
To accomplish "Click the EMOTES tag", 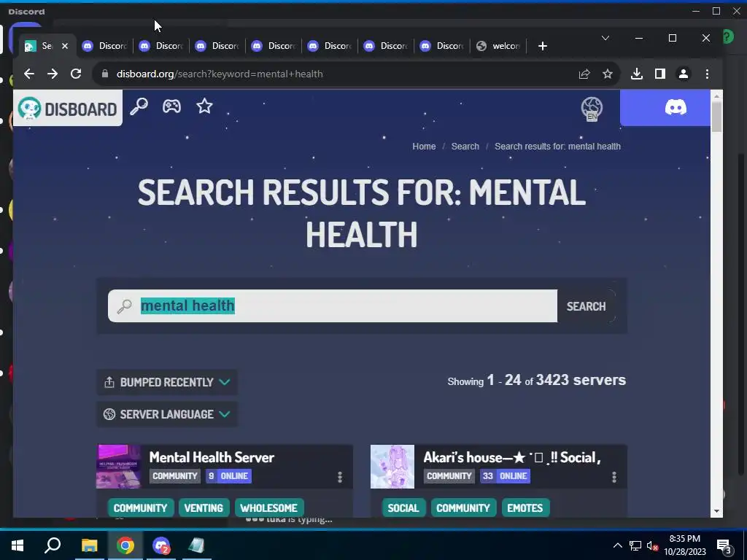I will (x=525, y=508).
